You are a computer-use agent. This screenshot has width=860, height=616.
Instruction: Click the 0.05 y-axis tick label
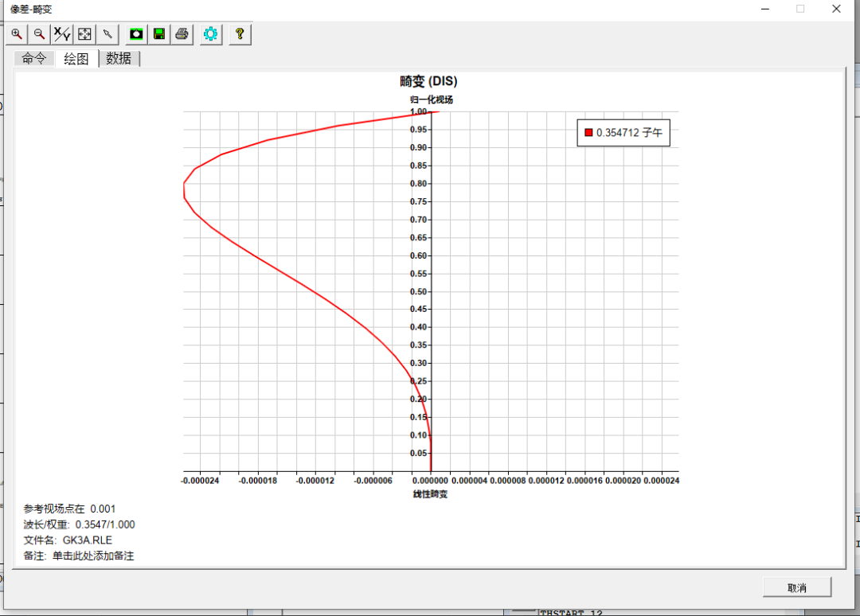pyautogui.click(x=418, y=453)
